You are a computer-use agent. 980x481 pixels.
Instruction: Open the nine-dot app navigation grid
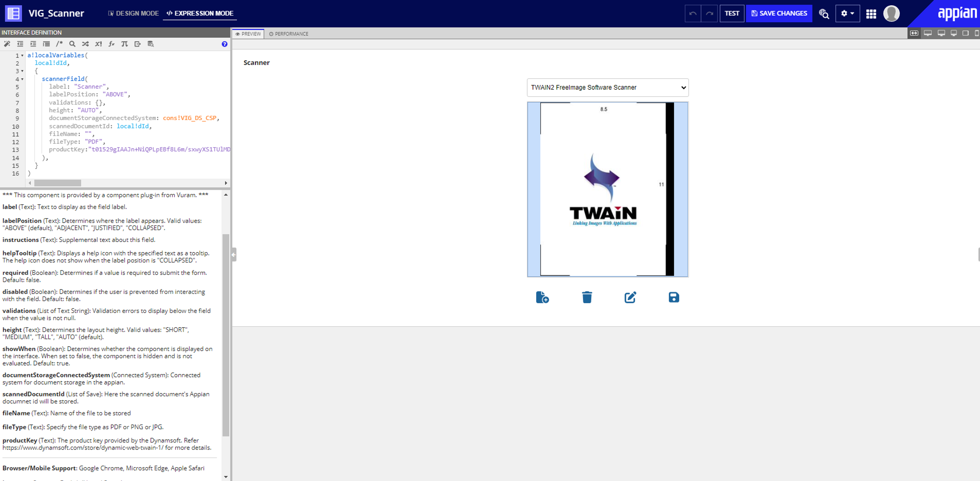tap(871, 14)
